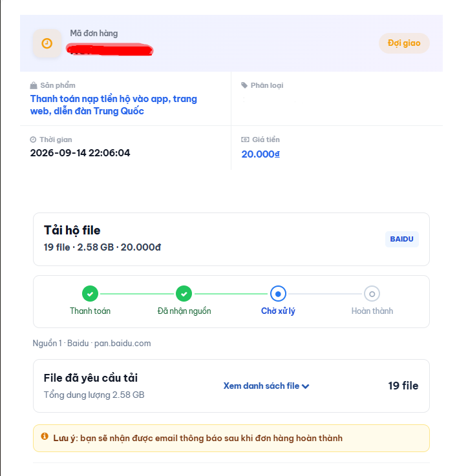Click the Hoàn thành step label
This screenshot has height=476, width=457.
[x=372, y=311]
